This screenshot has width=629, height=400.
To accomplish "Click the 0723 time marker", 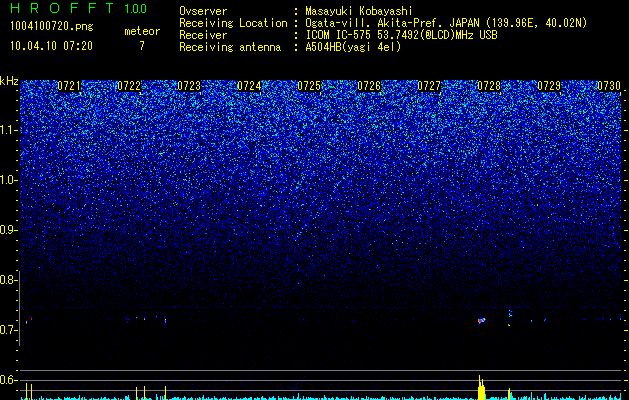I will [x=189, y=86].
